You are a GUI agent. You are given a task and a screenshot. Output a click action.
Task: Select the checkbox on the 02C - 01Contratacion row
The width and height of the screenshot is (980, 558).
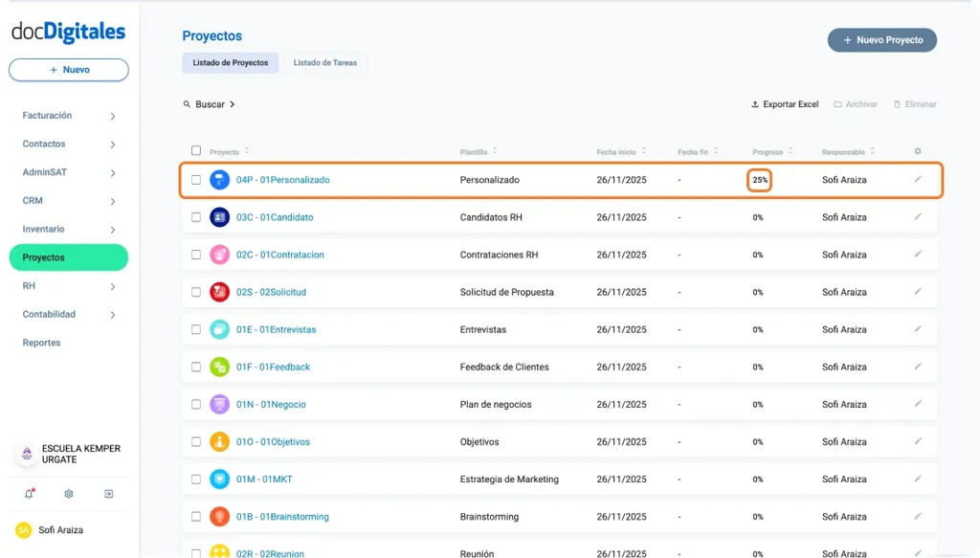197,255
